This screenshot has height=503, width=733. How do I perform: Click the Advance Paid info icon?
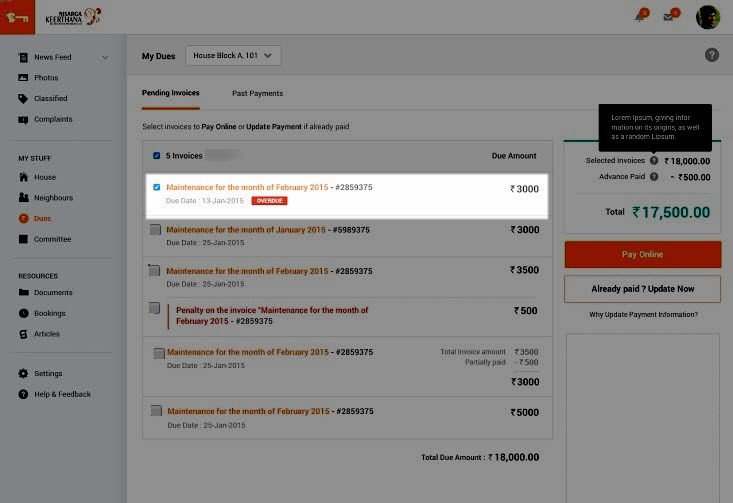coord(654,177)
